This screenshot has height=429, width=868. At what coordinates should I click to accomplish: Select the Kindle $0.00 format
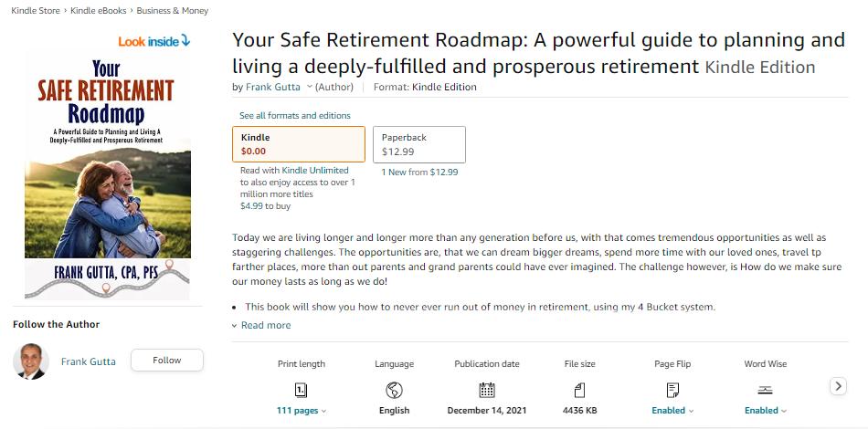[x=299, y=144]
